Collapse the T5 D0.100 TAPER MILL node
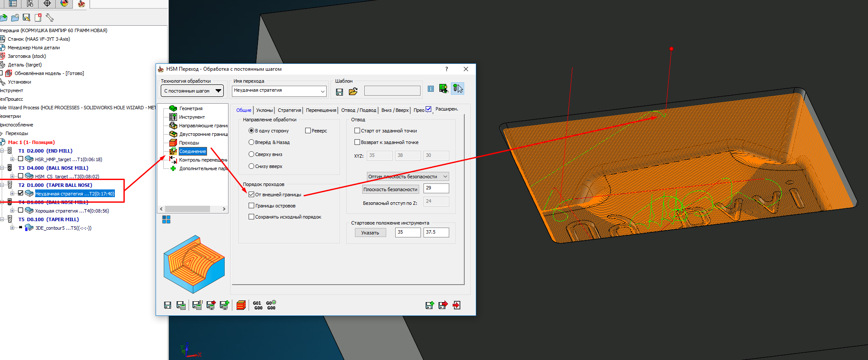Image resolution: width=868 pixels, height=360 pixels. 2,219
